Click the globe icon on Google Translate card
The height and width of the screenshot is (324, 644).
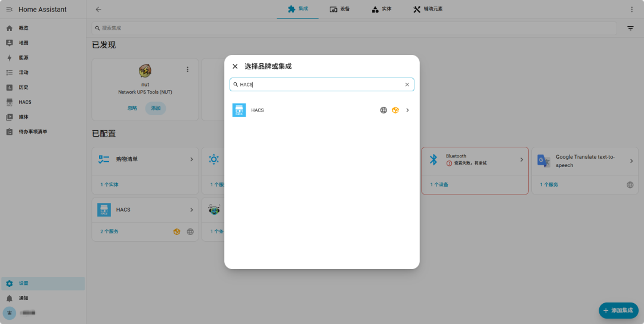pyautogui.click(x=630, y=184)
